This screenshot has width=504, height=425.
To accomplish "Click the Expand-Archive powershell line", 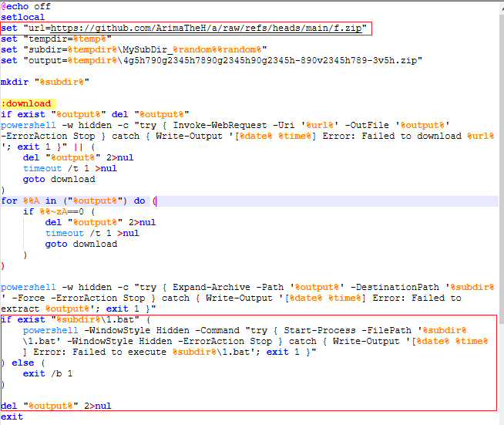I will click(247, 287).
